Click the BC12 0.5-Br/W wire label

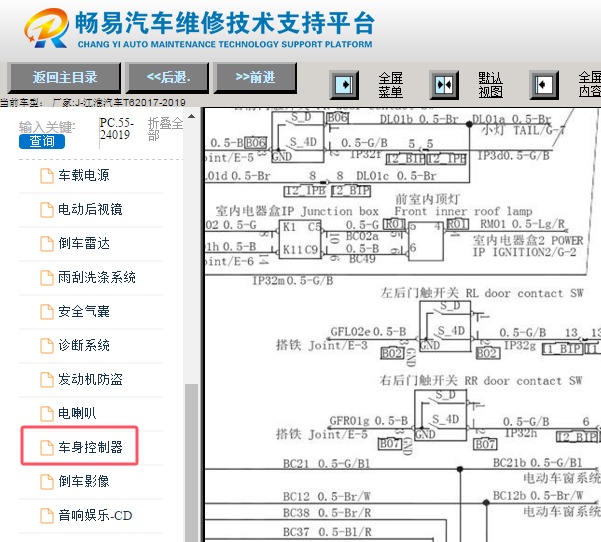click(x=327, y=496)
